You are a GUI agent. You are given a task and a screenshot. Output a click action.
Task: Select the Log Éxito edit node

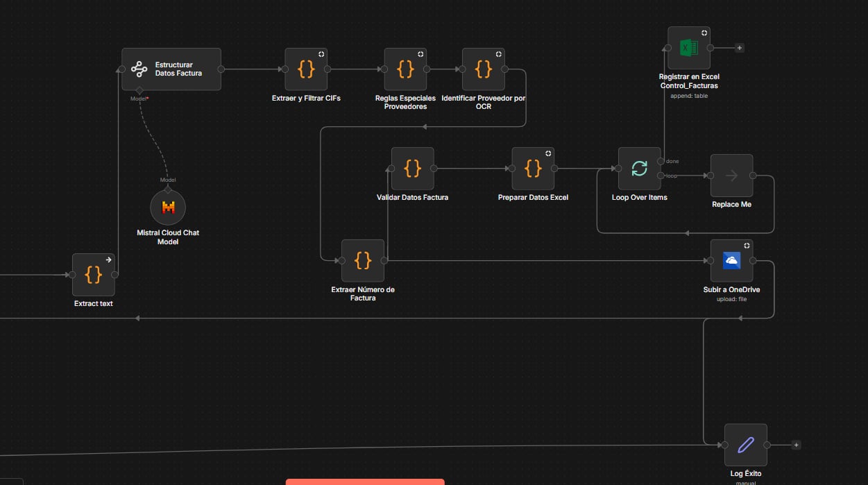click(745, 445)
